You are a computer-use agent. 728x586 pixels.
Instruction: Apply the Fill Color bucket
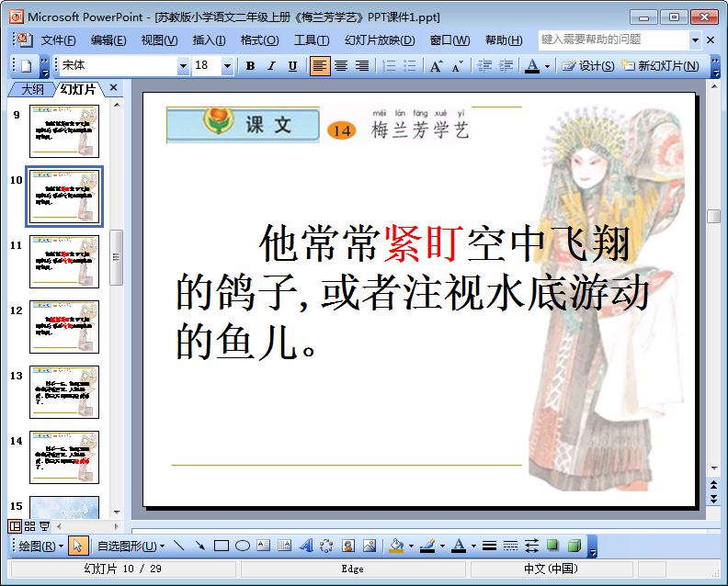(396, 546)
